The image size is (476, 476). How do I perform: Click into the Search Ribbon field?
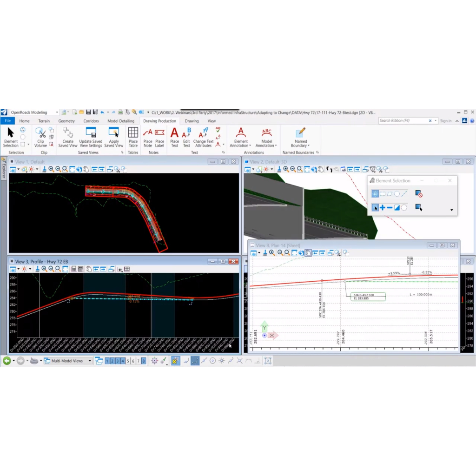(404, 121)
